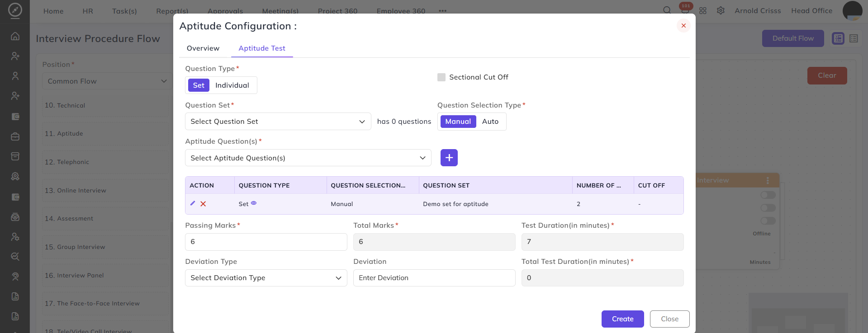Click the add-user icon below home

pos(15,56)
